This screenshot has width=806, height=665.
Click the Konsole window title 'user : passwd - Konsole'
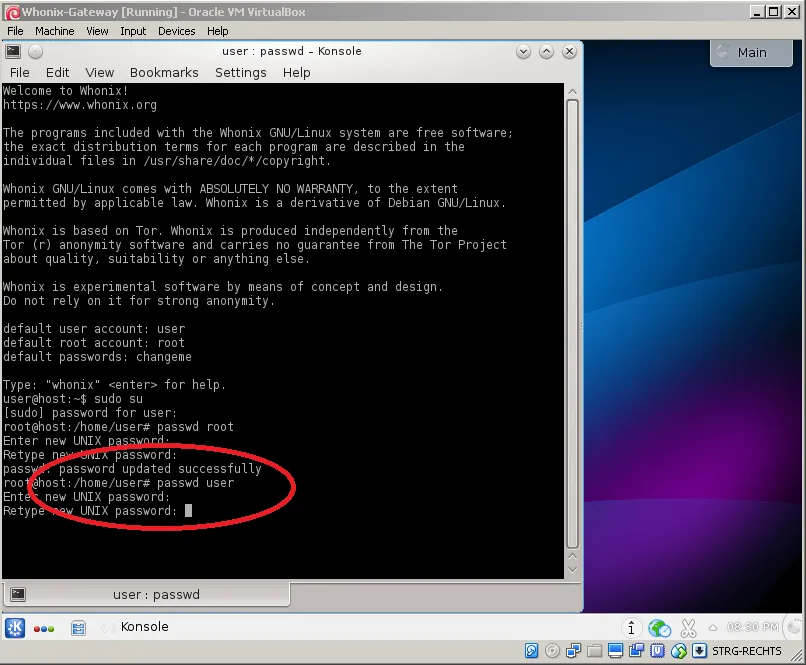(x=291, y=51)
